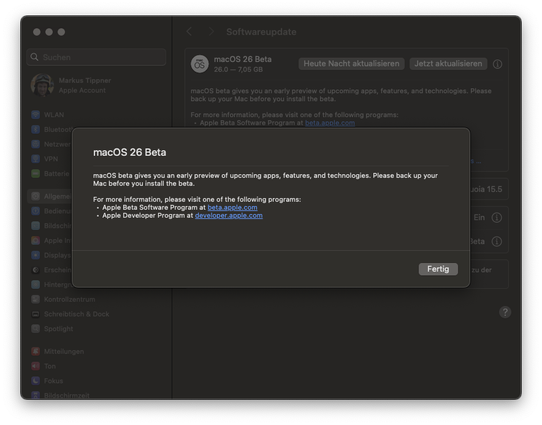Select Mitteilungen icon in sidebar

tap(35, 351)
